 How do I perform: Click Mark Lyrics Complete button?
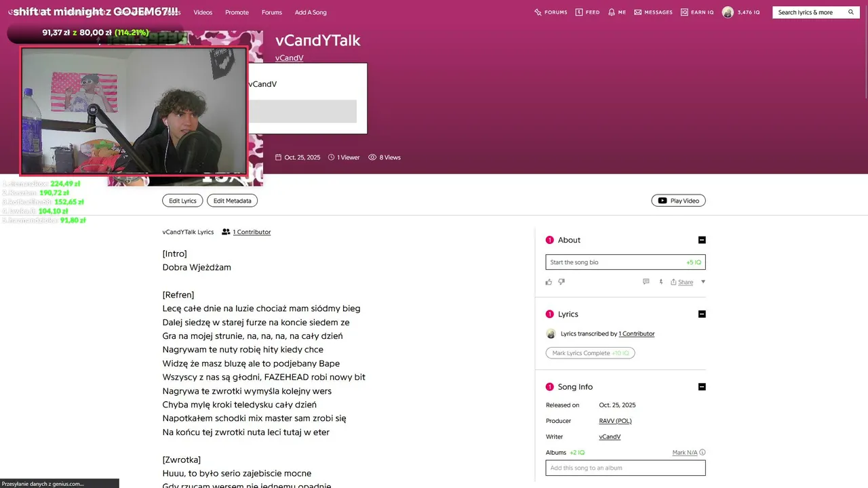pyautogui.click(x=591, y=353)
